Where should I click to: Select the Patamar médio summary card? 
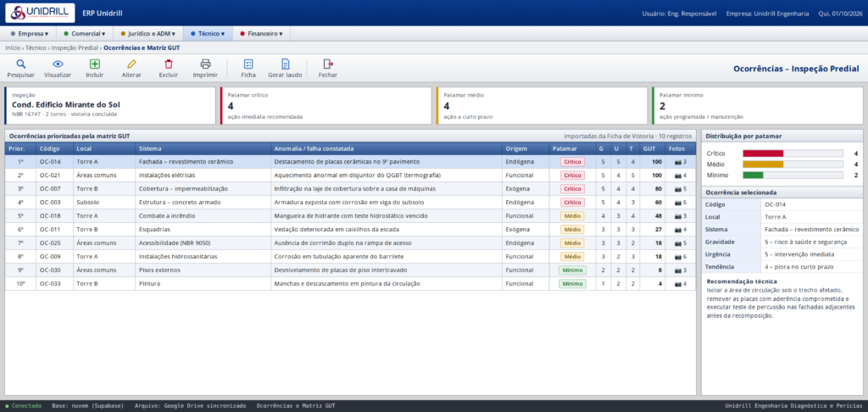click(542, 105)
